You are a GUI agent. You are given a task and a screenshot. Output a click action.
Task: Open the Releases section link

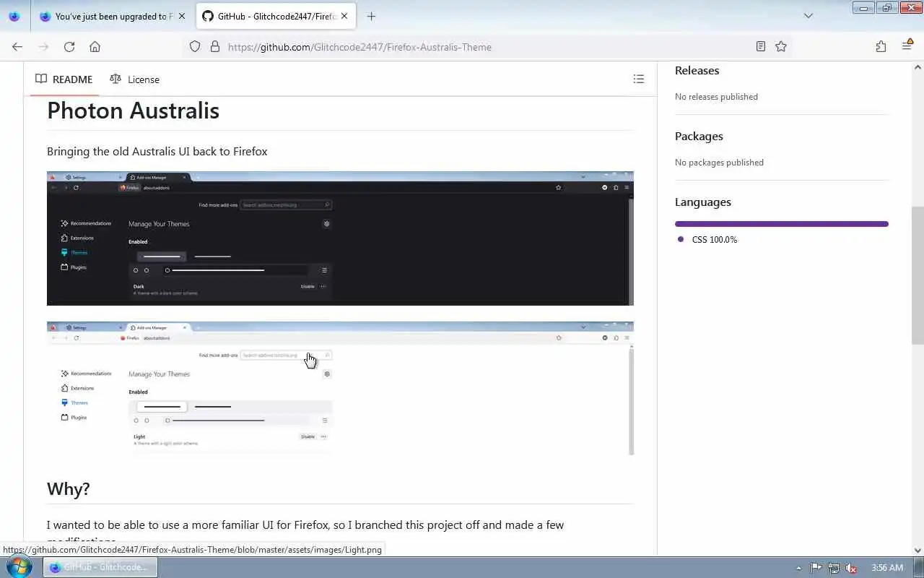point(697,71)
